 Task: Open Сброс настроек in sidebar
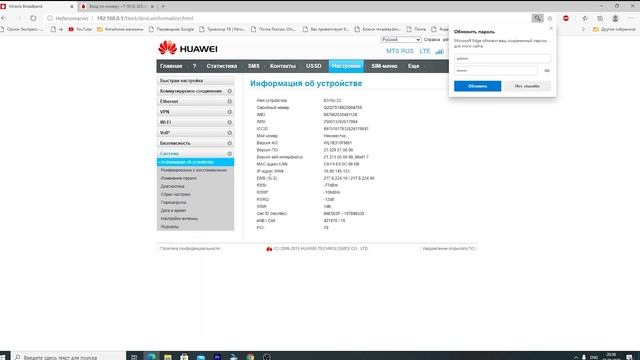click(x=176, y=194)
